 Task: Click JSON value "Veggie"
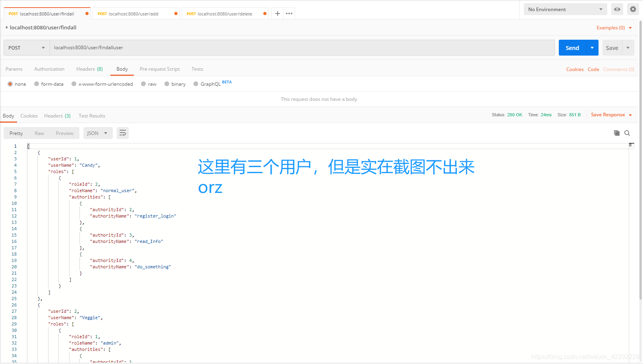pos(90,318)
